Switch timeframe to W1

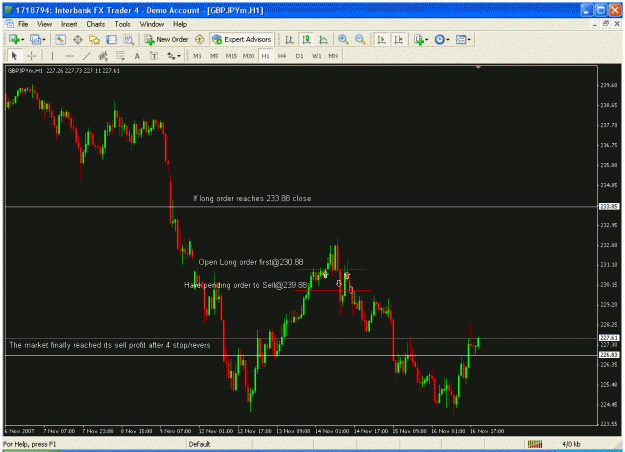click(316, 56)
